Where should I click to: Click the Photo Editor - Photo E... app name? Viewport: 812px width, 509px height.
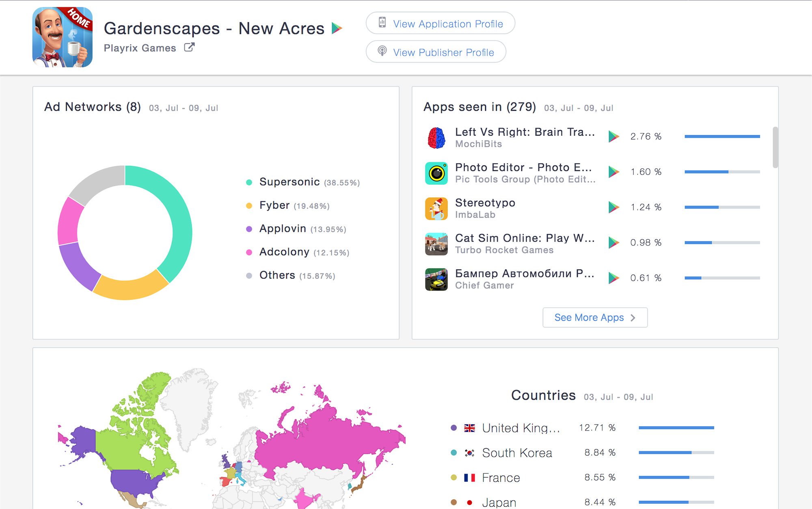523,167
